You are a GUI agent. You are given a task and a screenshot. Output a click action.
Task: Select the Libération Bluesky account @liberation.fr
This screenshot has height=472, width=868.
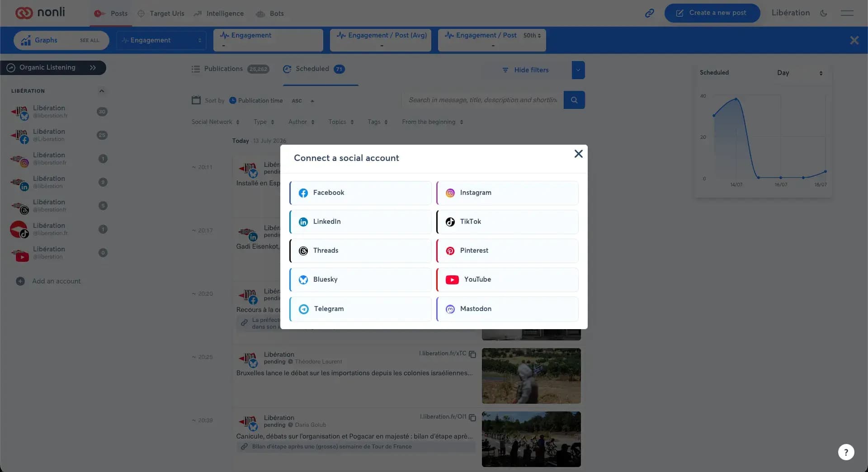point(58,112)
